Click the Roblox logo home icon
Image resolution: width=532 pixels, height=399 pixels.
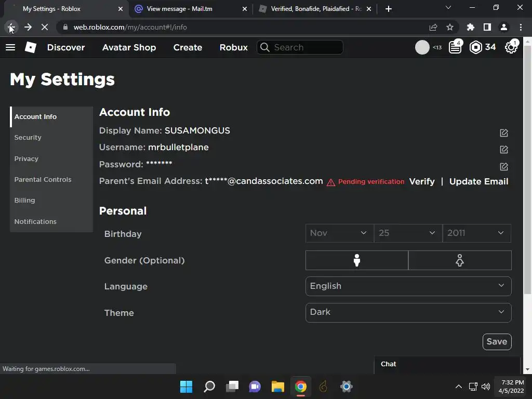tap(31, 47)
